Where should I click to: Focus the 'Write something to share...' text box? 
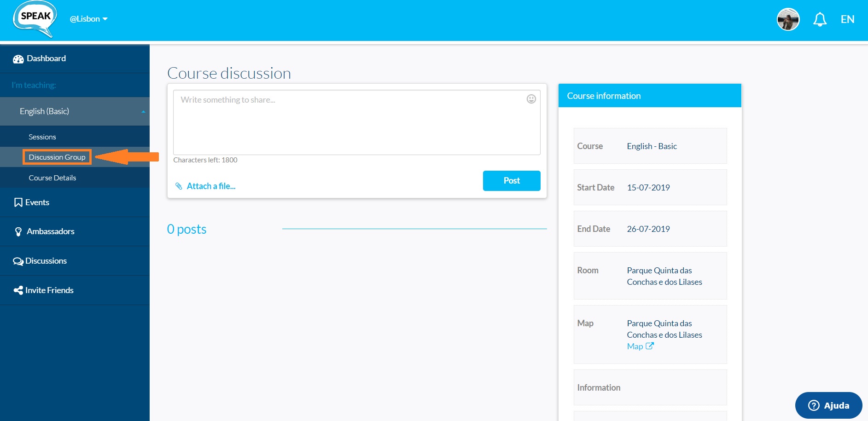pos(356,122)
